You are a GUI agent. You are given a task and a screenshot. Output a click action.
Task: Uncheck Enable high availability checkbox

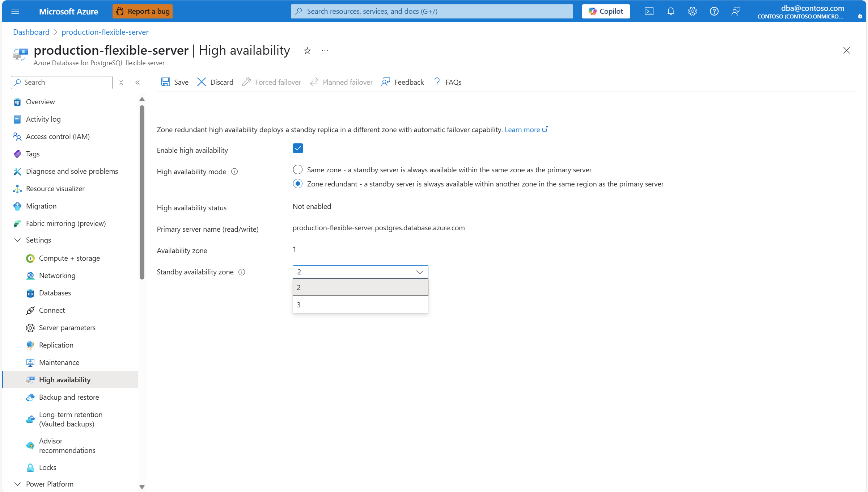click(x=298, y=148)
